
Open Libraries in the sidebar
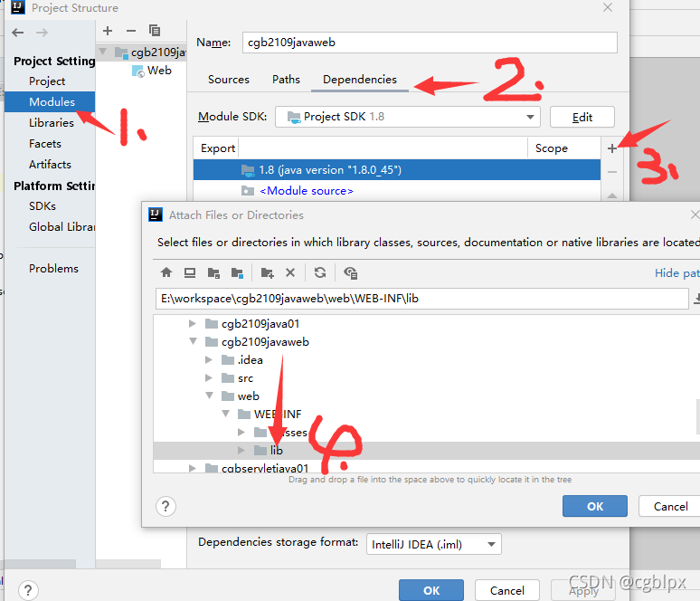[x=52, y=123]
